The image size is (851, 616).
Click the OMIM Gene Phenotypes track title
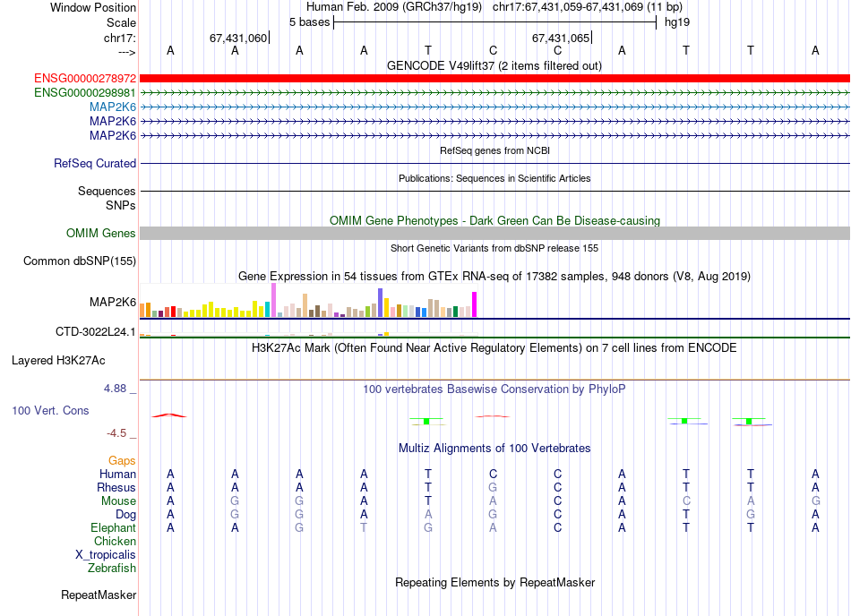pyautogui.click(x=494, y=220)
